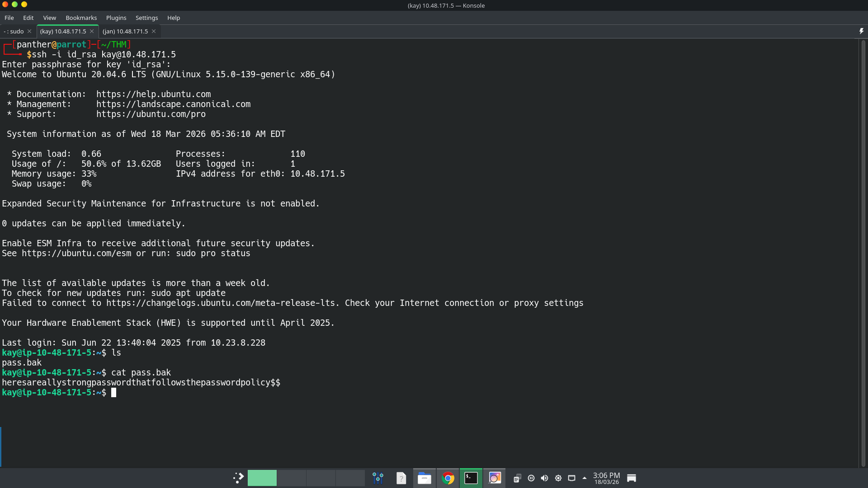Click the clock showing 3:06 PM
Viewport: 868px width, 488px height.
coord(606,478)
